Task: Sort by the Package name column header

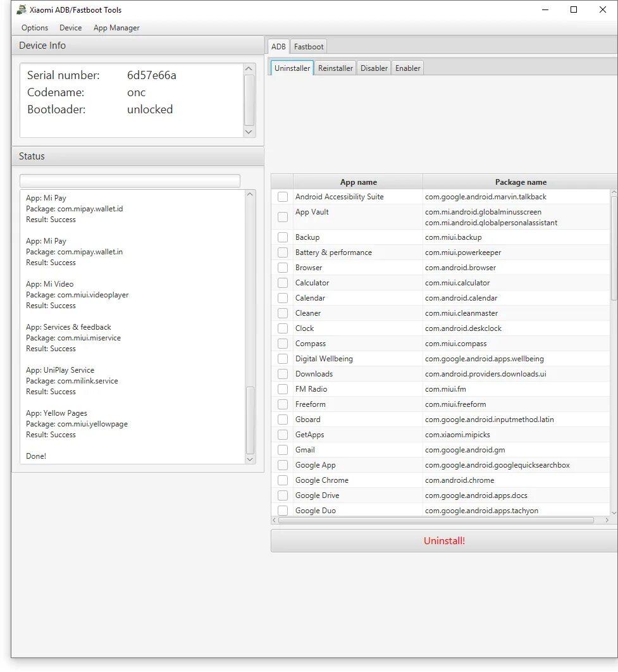Action: (521, 182)
